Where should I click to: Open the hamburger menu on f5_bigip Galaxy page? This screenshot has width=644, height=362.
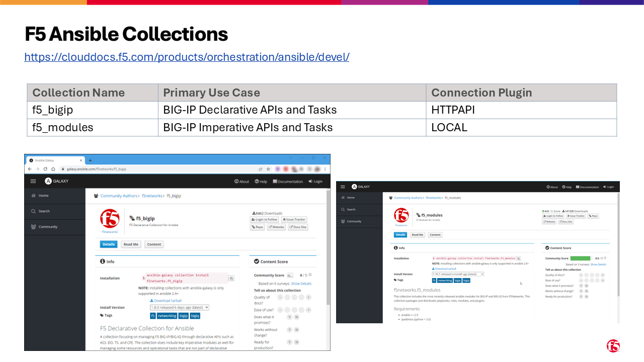tap(33, 181)
